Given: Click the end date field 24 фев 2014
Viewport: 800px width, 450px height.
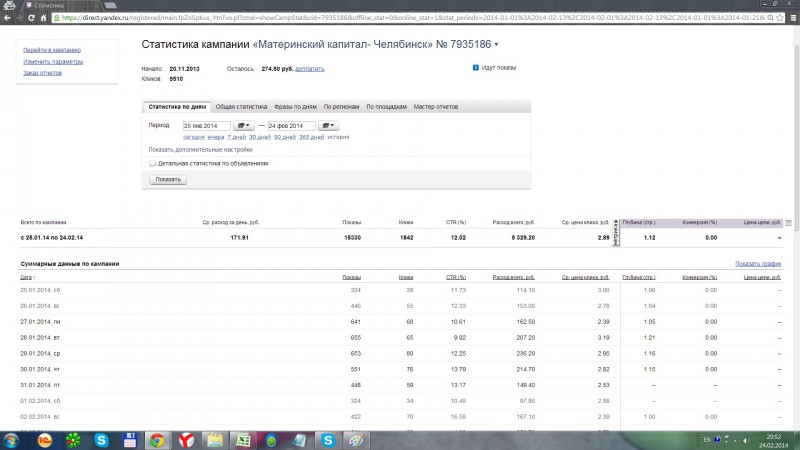Looking at the screenshot, I should coord(291,126).
